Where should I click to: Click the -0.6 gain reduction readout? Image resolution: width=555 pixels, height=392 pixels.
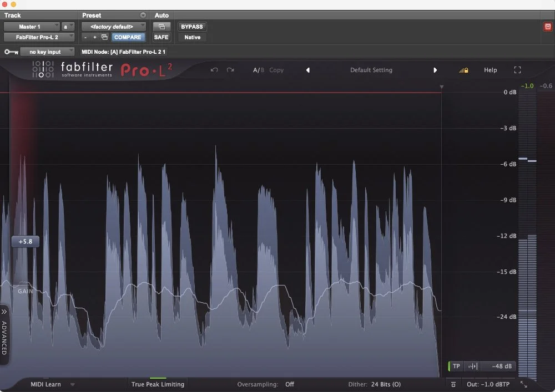pyautogui.click(x=546, y=86)
